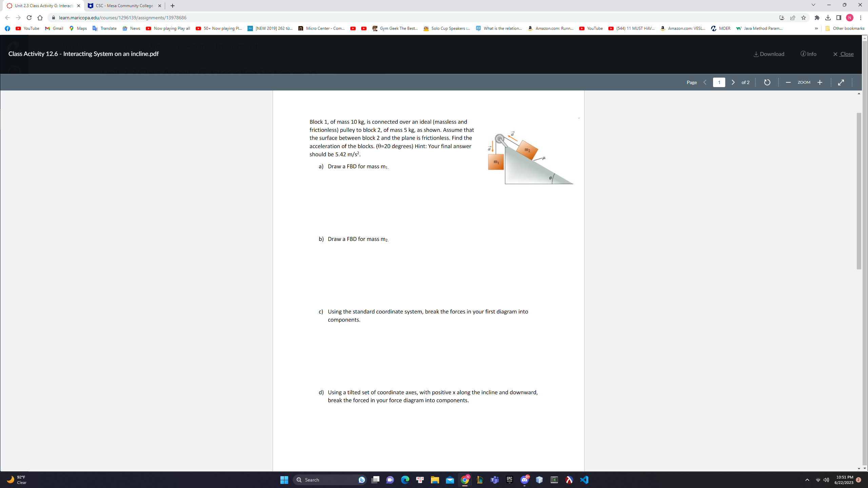Edit the page number field
The width and height of the screenshot is (868, 488).
pos(719,82)
